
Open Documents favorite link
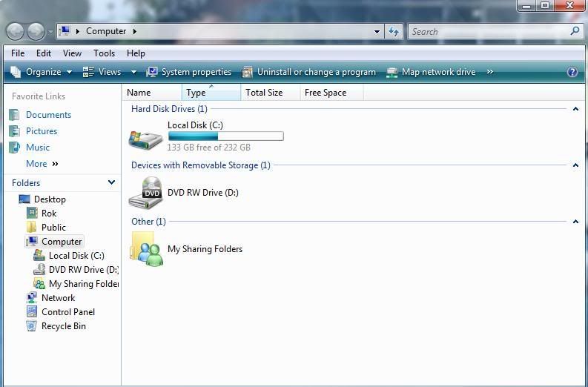point(48,115)
